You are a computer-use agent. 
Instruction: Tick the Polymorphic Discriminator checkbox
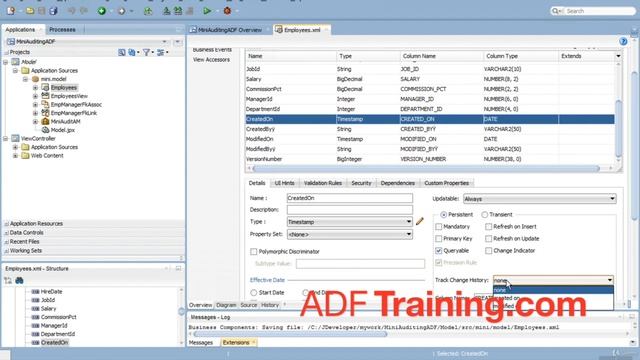253,251
